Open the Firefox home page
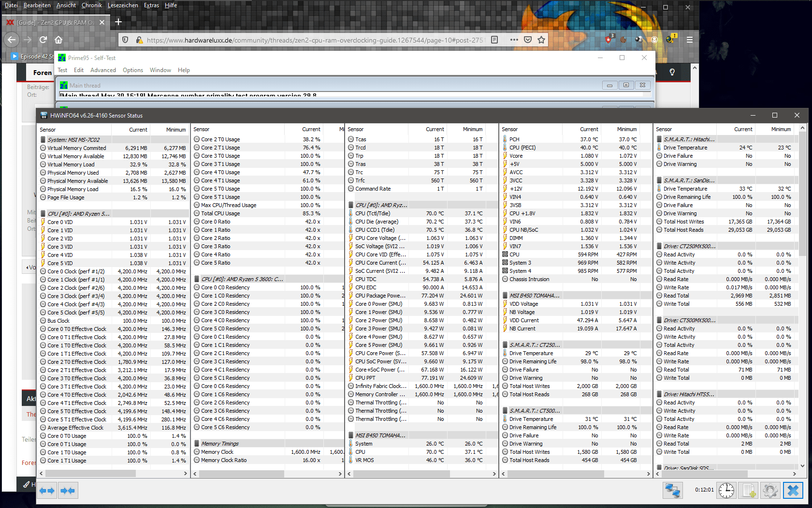The width and height of the screenshot is (812, 508). [58, 40]
